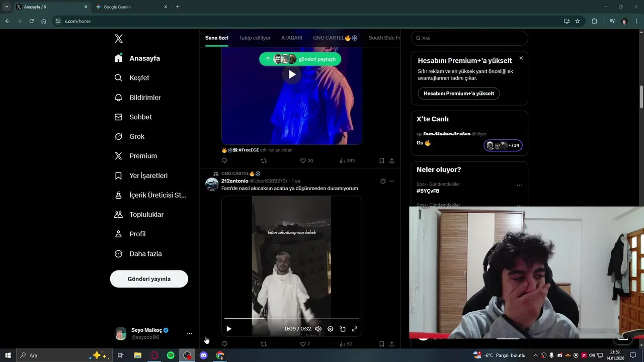The image size is (644, 362).
Task: Open Windows Start menu
Action: [8, 355]
